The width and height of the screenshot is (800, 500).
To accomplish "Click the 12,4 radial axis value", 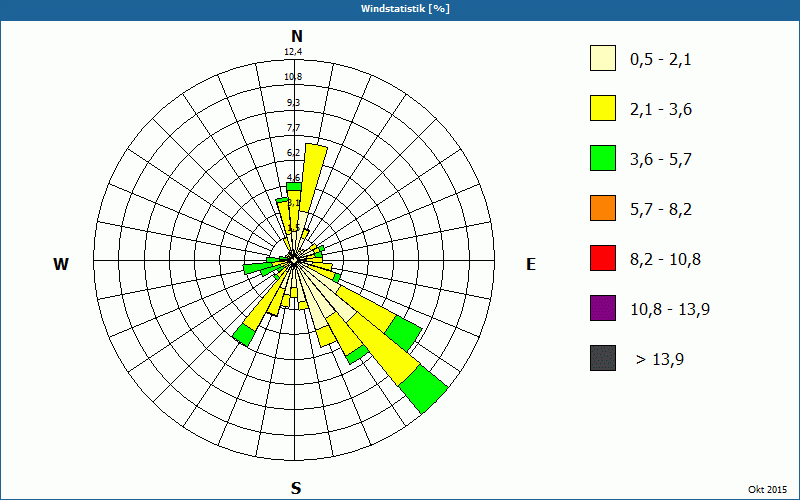I will pyautogui.click(x=293, y=52).
